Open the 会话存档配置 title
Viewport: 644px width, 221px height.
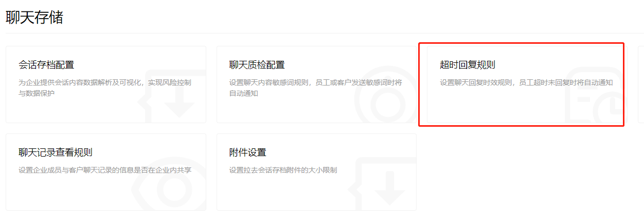click(x=46, y=65)
